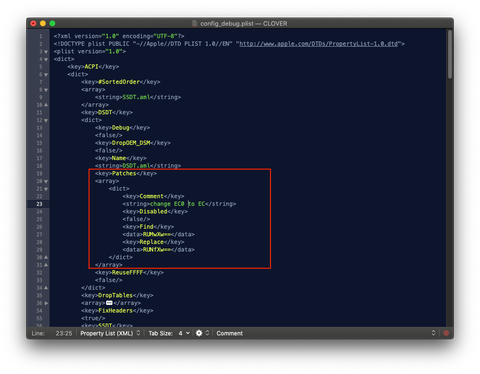Viewport: 480px width, 374px height.
Task: Open the apple.com PropertyList DTD link
Action: [x=319, y=44]
